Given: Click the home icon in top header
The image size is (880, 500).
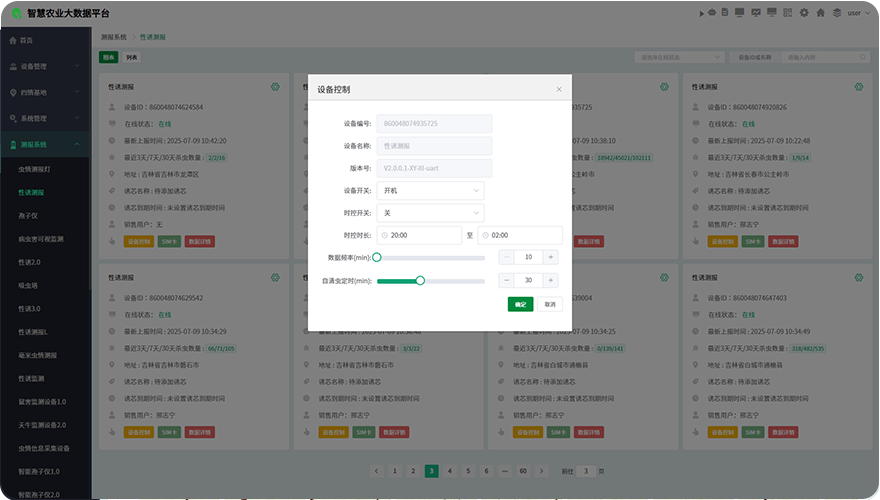Looking at the screenshot, I should tap(821, 12).
